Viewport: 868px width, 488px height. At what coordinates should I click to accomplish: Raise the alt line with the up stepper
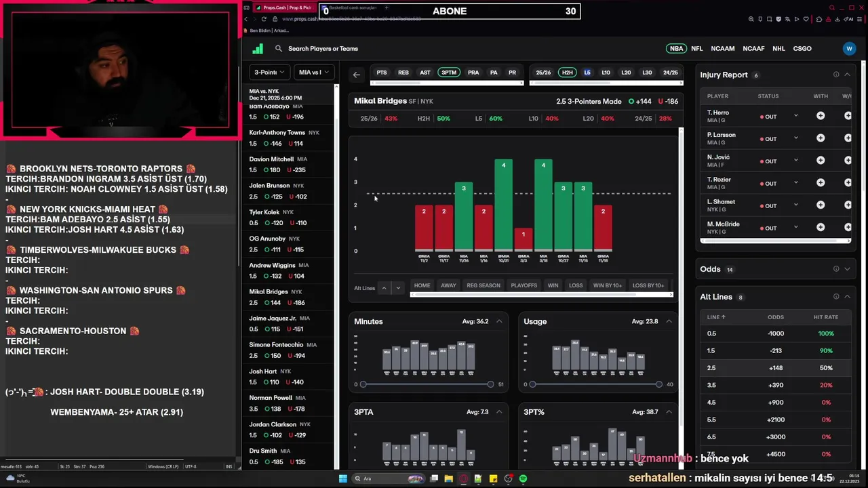point(384,288)
